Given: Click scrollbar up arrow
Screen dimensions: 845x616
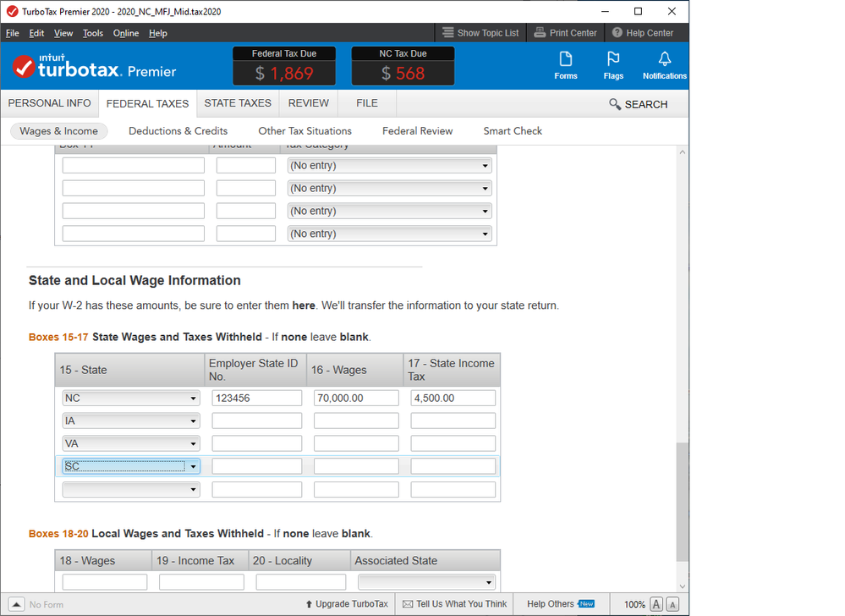Looking at the screenshot, I should point(683,152).
